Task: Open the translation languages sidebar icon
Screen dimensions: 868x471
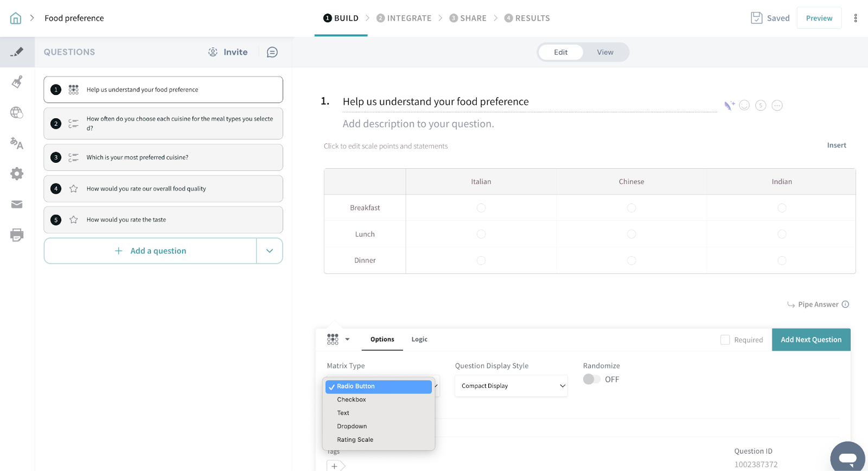Action: tap(17, 143)
